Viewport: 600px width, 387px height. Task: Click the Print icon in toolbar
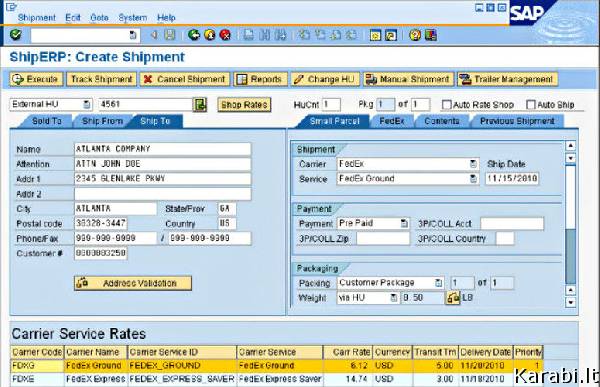[x=249, y=35]
